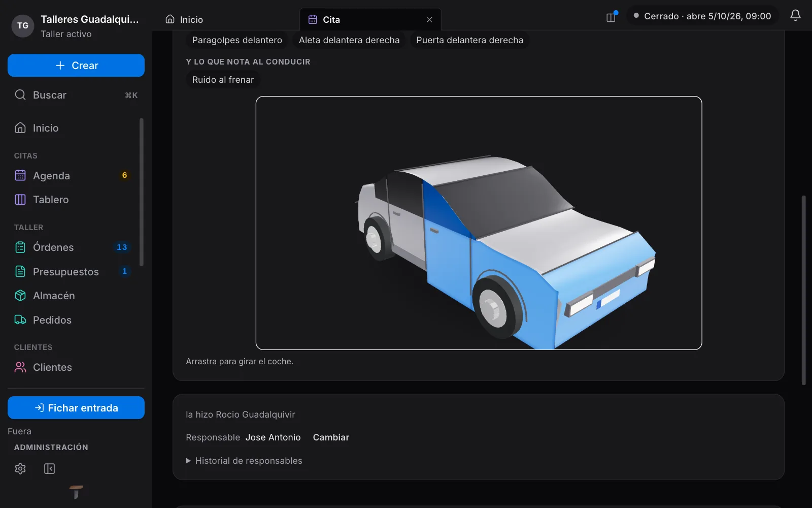Select the Presupuestos document icon
812x508 pixels.
click(20, 271)
